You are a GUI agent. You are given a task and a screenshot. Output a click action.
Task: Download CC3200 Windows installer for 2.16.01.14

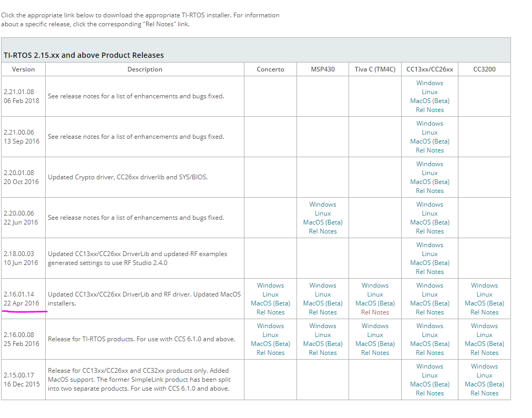[484, 286]
